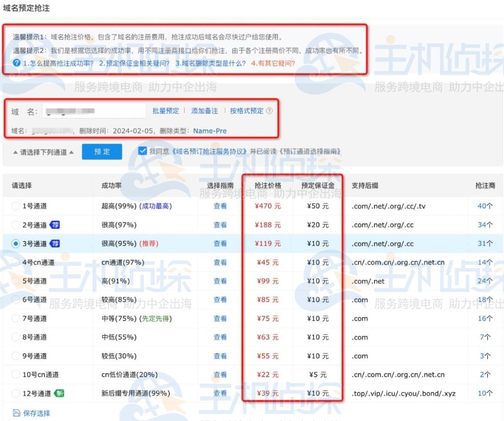Click the 抢注价格 column header
This screenshot has height=421, width=504.
click(268, 185)
